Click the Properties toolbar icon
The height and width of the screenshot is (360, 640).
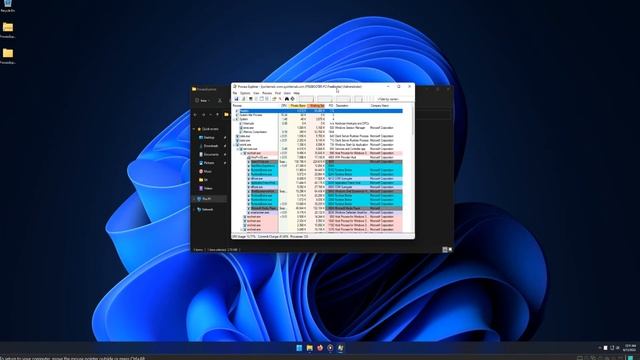[274, 99]
